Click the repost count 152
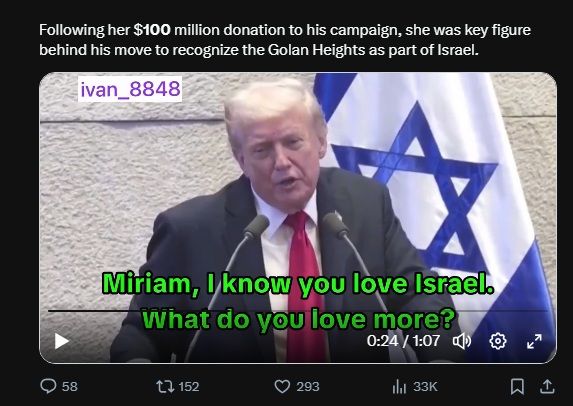Image resolution: width=573 pixels, height=406 pixels. (x=189, y=387)
